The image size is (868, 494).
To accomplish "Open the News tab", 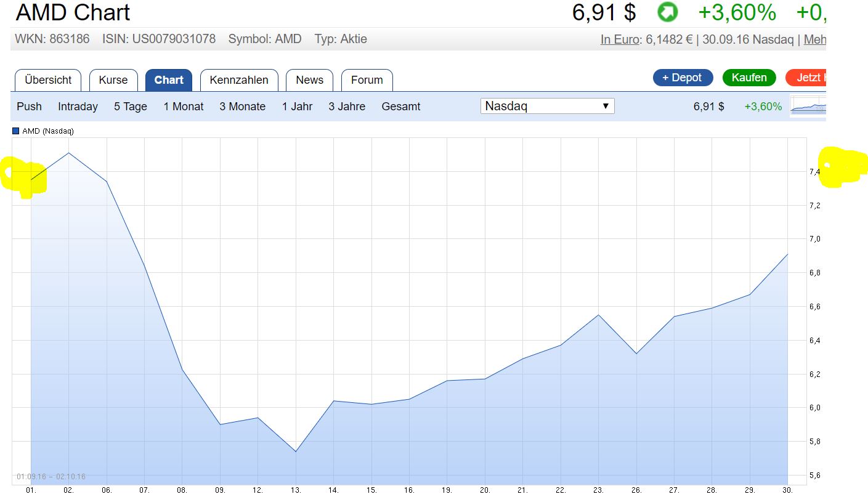I will coord(309,80).
